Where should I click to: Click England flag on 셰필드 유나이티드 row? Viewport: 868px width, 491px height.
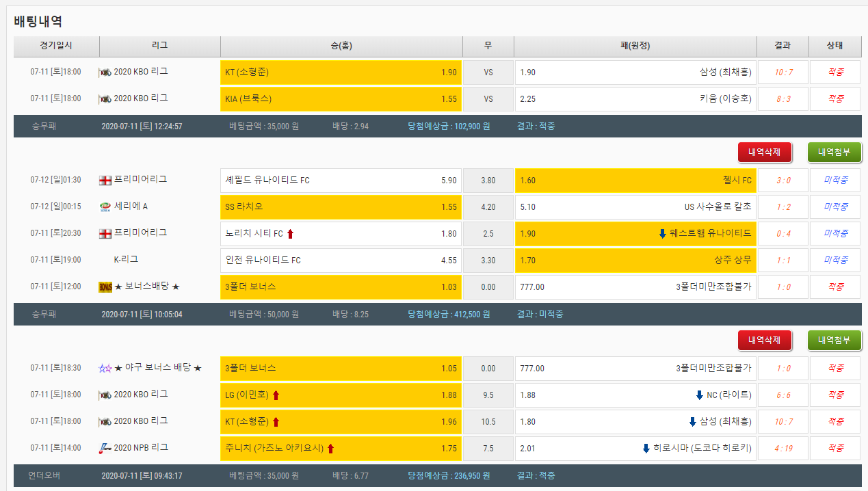coord(105,180)
